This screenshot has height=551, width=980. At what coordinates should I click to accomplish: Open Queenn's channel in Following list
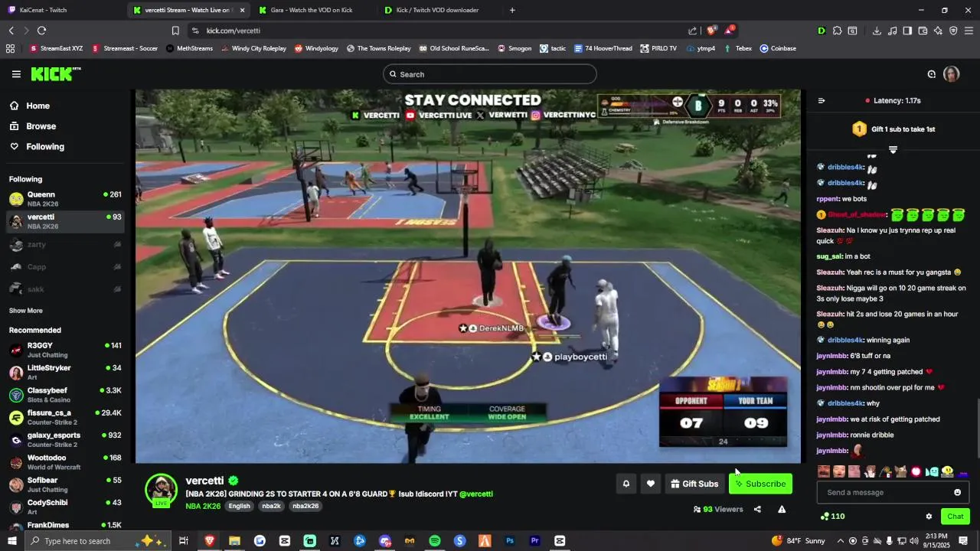click(x=65, y=199)
